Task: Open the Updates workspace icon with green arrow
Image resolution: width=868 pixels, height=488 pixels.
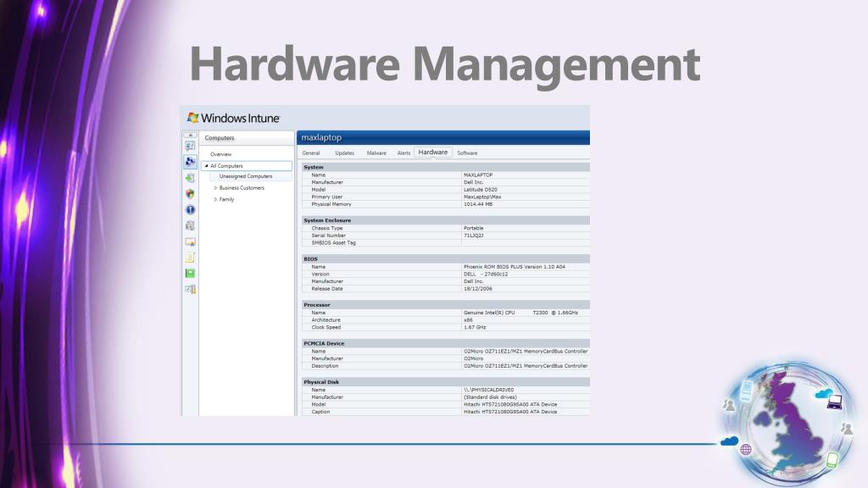Action: (x=190, y=178)
